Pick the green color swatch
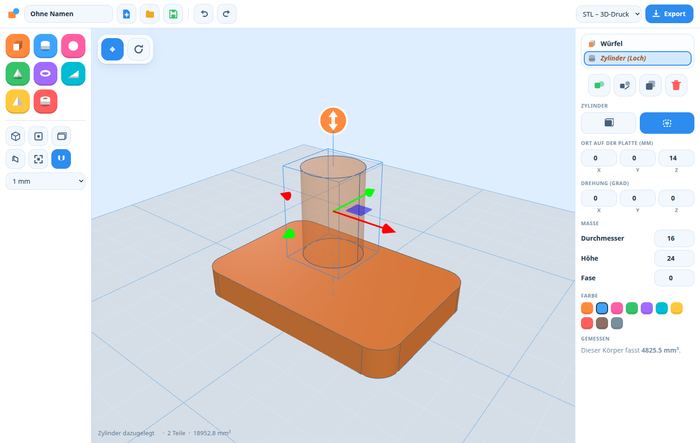 632,308
